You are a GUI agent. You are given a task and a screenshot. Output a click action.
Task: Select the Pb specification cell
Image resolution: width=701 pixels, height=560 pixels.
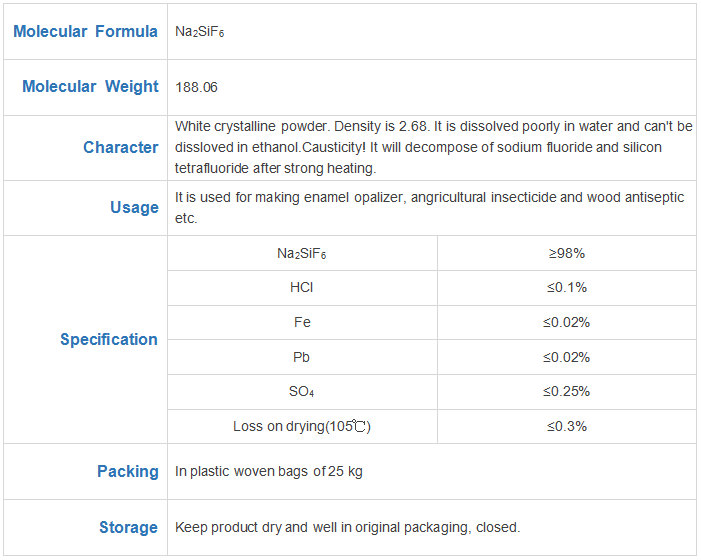(x=302, y=357)
